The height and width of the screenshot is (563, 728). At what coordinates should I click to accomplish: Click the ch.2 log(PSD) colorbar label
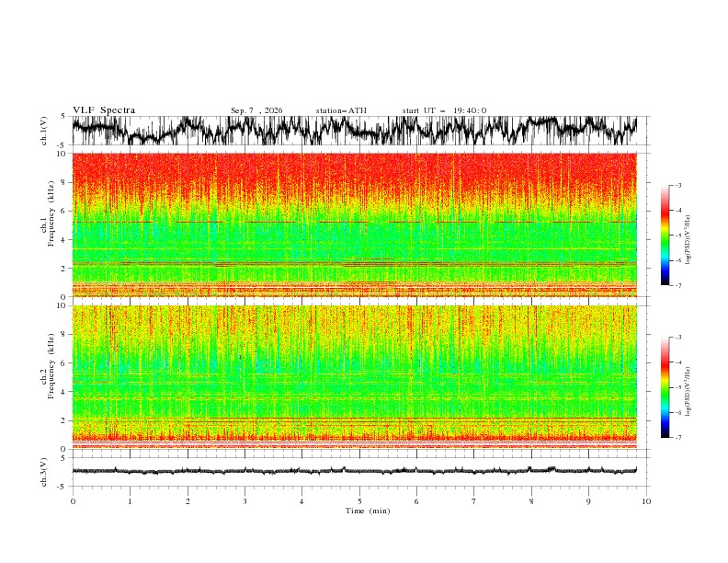coord(688,392)
